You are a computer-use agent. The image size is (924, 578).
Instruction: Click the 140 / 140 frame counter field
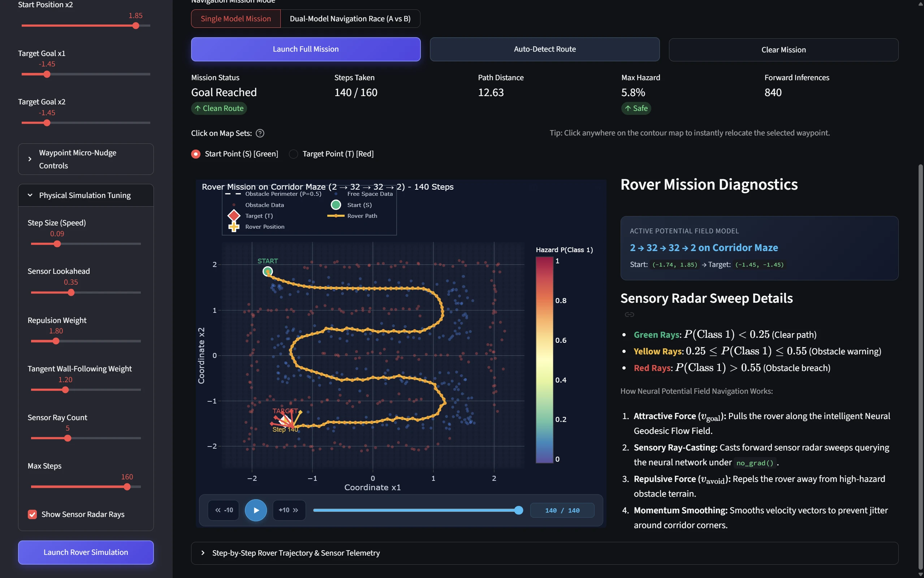click(x=562, y=510)
